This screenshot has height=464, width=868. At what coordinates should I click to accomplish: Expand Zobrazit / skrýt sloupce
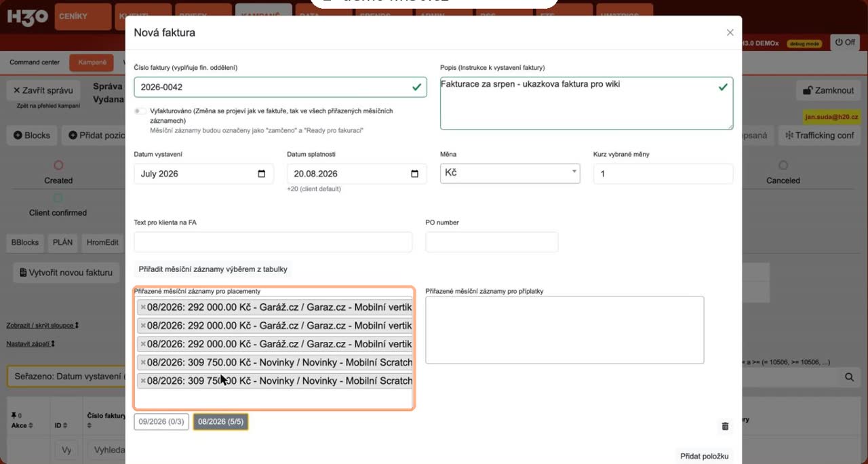[x=43, y=326]
